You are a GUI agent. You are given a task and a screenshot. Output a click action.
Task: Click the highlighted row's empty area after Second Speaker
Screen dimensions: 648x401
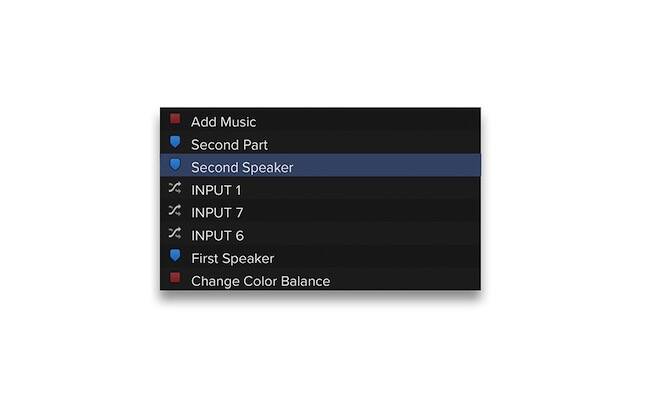point(387,165)
